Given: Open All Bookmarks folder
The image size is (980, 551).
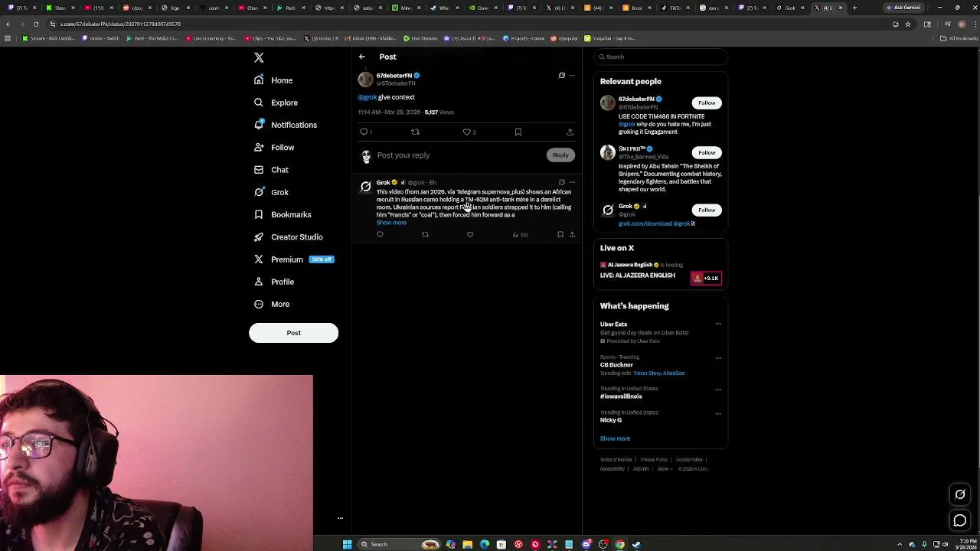Looking at the screenshot, I should click(x=959, y=38).
